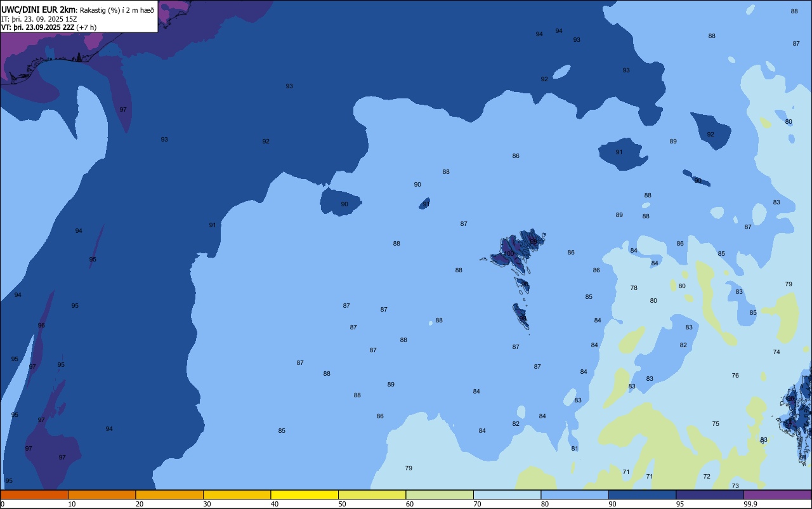Screen dimensions: 812x509
Task: Click the '40' legend scale label
Action: [x=275, y=504]
